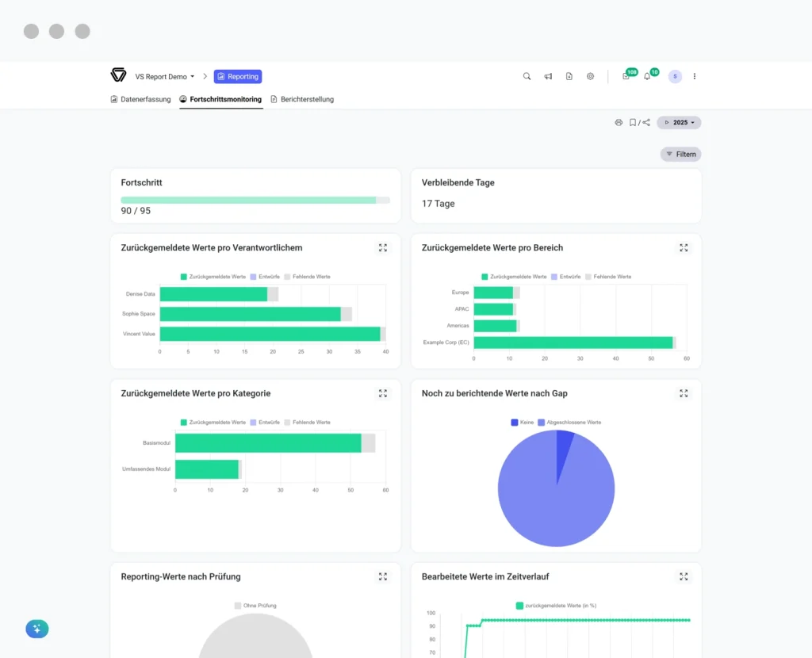Select the Fortschrittsmonitoring tab
Screen dimensions: 812x658
point(220,99)
